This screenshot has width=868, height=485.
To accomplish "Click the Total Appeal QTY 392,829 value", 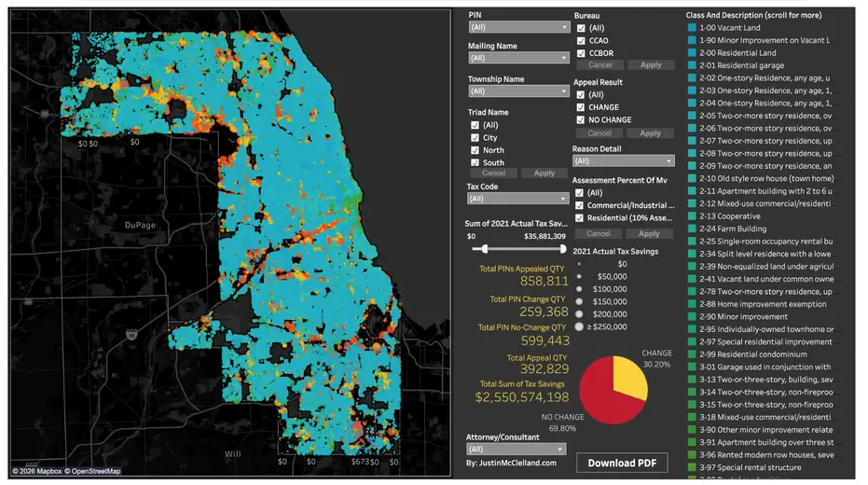I will point(544,369).
